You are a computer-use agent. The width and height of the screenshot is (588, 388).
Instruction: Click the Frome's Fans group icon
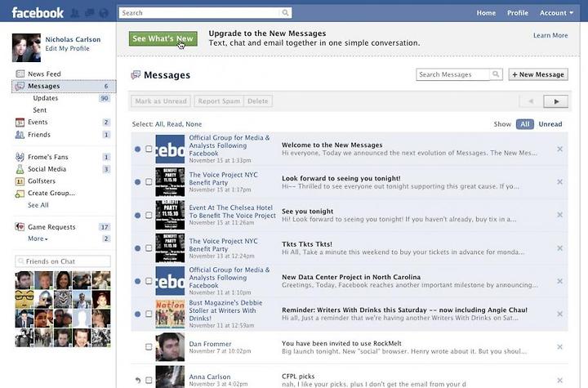tap(20, 157)
